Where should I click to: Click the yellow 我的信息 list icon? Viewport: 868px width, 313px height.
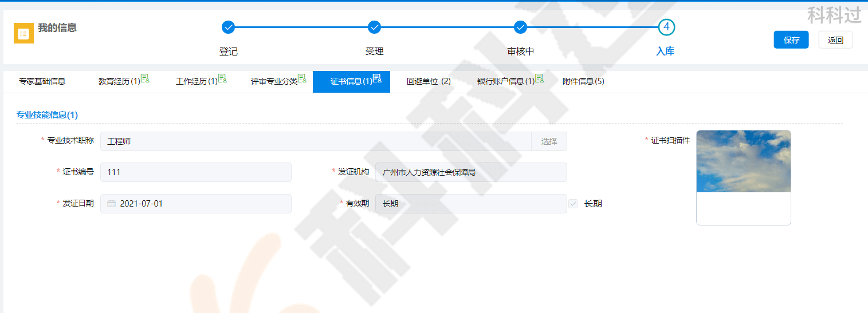pos(23,34)
